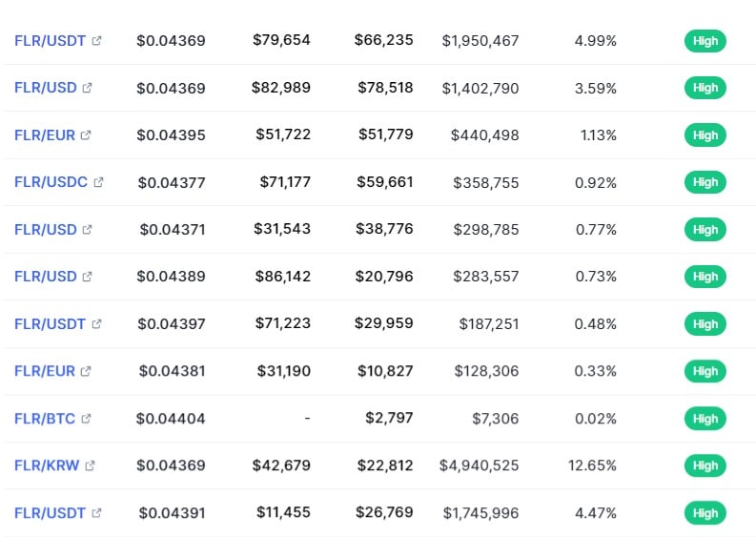Open external link icon for FLR/USD at $0.04389
Image resolution: width=756 pixels, height=537 pixels.
[x=88, y=277]
